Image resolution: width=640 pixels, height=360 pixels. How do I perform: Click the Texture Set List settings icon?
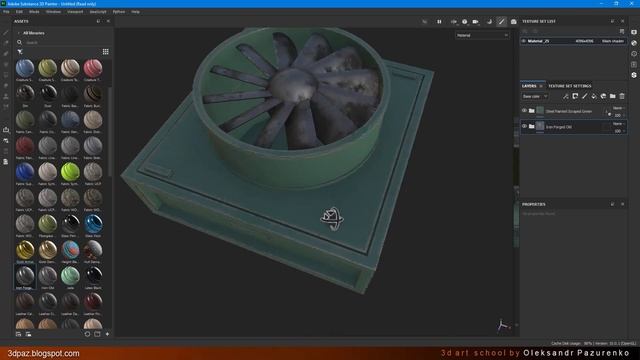pos(622,31)
